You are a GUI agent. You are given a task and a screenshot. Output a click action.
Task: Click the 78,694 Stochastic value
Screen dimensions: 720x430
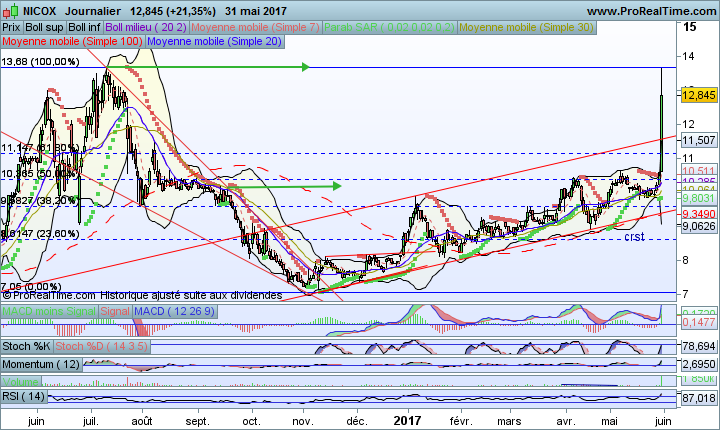coord(698,346)
